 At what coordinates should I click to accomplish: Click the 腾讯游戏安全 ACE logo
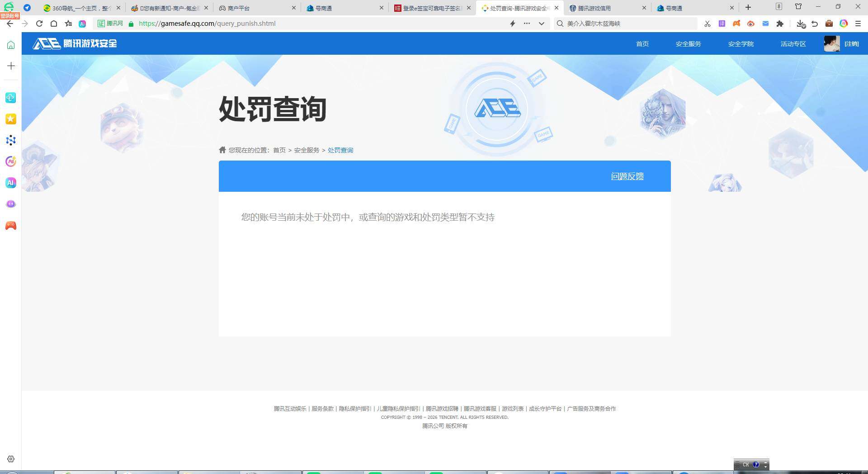click(75, 43)
